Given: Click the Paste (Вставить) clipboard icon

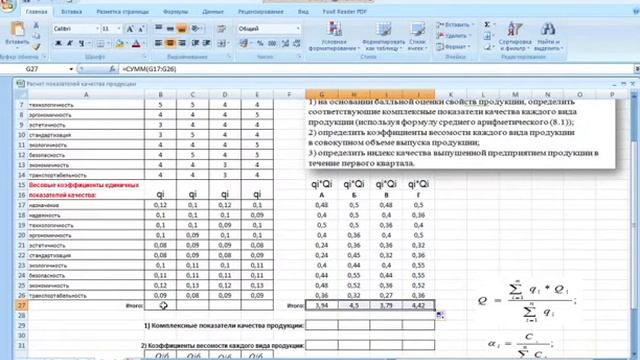Looking at the screenshot, I should [17, 30].
